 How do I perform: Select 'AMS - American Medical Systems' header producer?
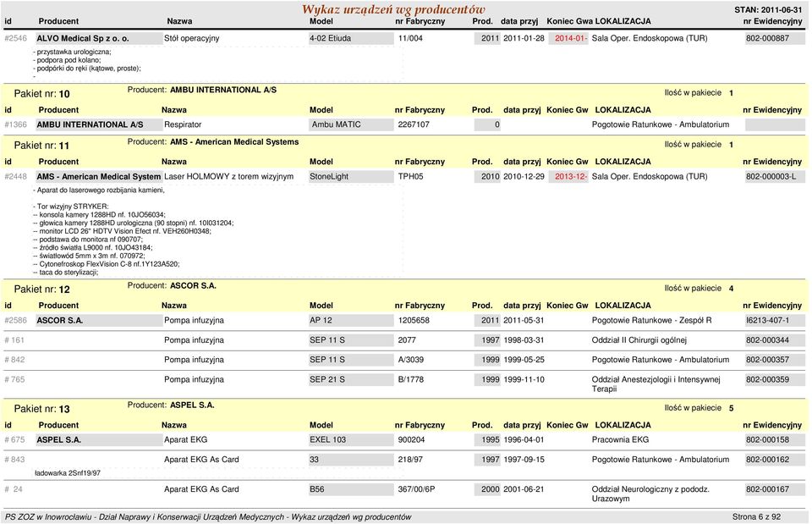point(234,142)
